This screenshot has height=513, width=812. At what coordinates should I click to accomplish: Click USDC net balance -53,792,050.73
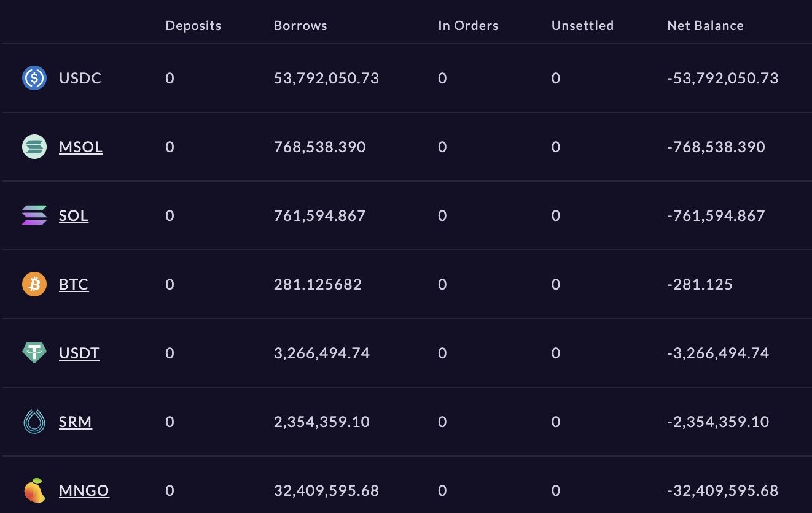click(x=722, y=79)
